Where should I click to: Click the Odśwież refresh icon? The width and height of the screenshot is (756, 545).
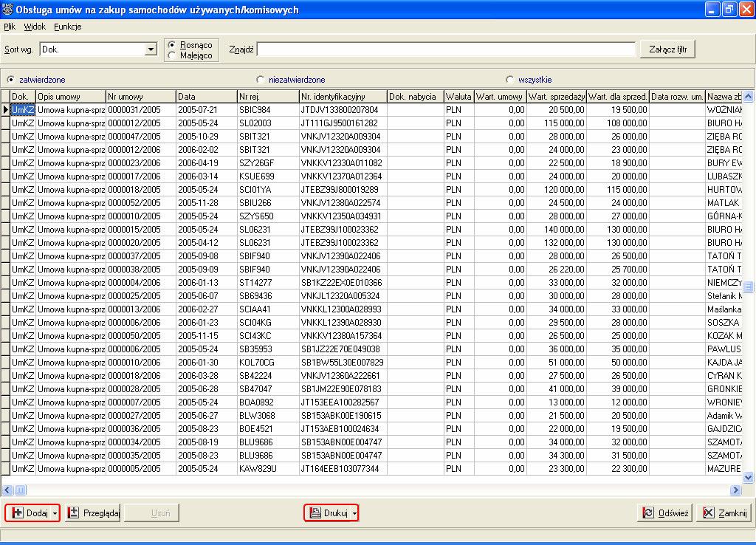[648, 513]
